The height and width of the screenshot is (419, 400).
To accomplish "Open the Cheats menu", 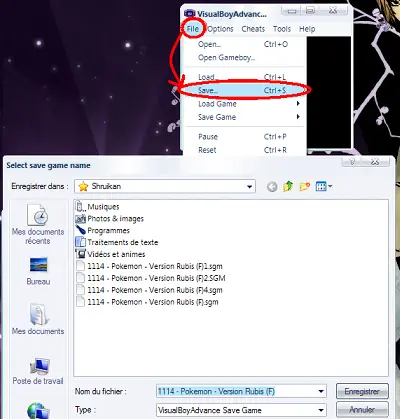I will coord(253,29).
